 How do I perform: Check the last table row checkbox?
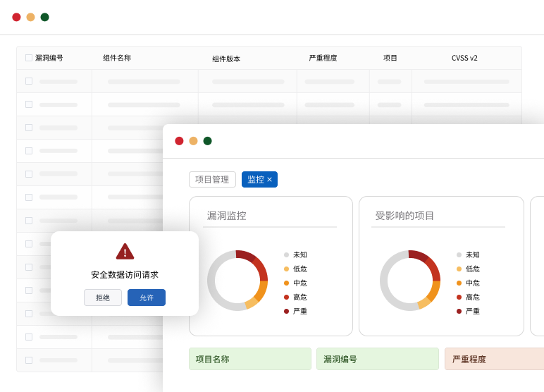point(29,360)
